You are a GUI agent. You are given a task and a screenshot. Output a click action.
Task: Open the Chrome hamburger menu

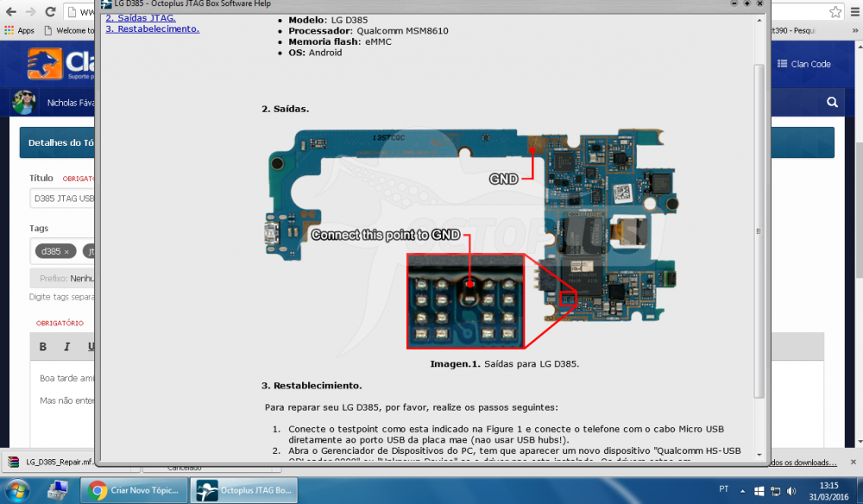854,11
